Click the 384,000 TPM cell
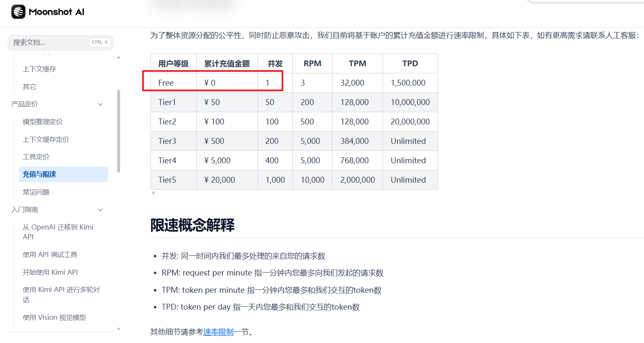Screen dimensions: 644x343 pyautogui.click(x=357, y=141)
